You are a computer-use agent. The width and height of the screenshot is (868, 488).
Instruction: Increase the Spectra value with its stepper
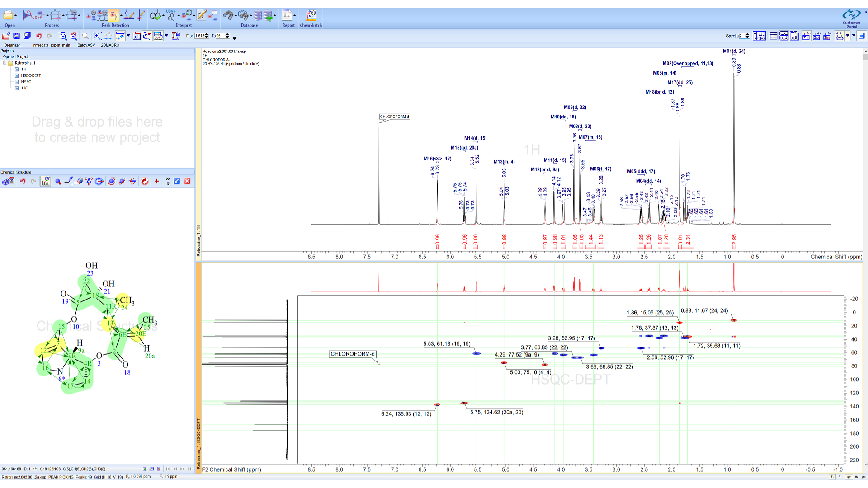pos(747,34)
